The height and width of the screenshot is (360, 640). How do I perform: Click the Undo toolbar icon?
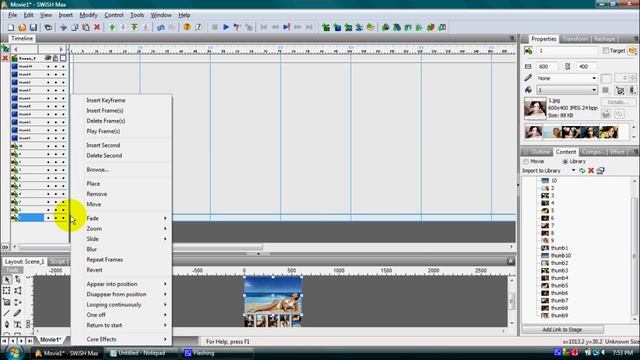coord(161,27)
